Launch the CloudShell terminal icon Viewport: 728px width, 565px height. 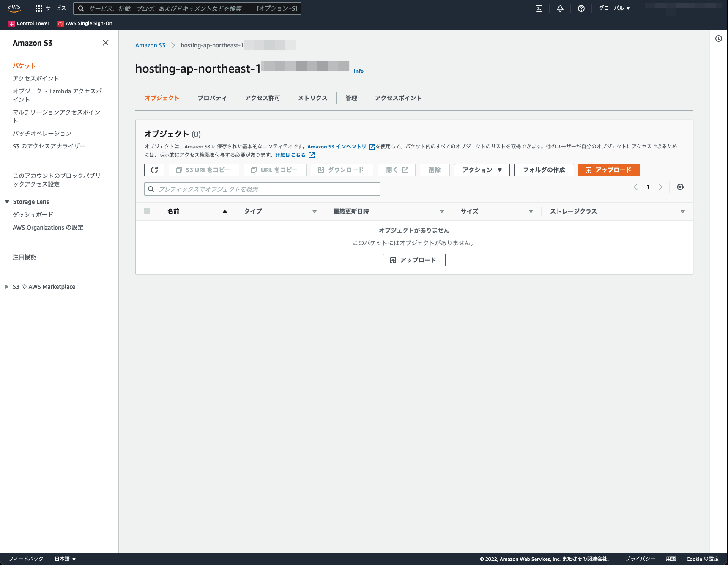click(539, 8)
